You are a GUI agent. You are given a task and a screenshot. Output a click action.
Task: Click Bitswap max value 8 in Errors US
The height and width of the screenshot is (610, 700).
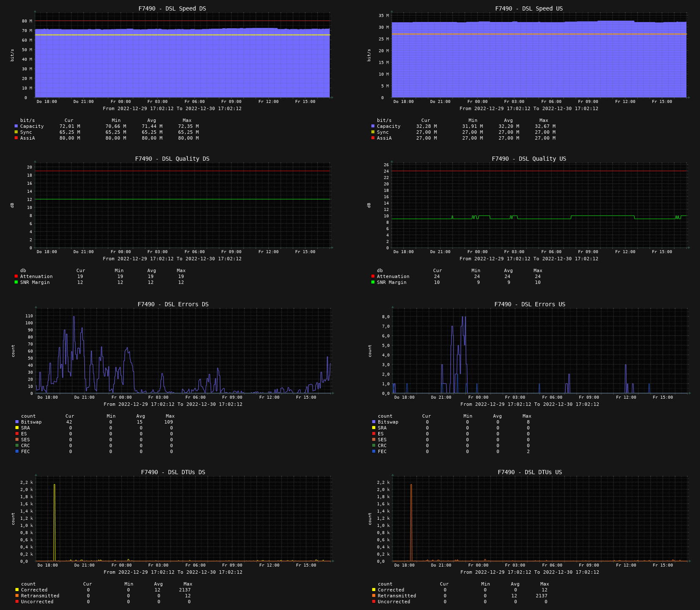528,422
